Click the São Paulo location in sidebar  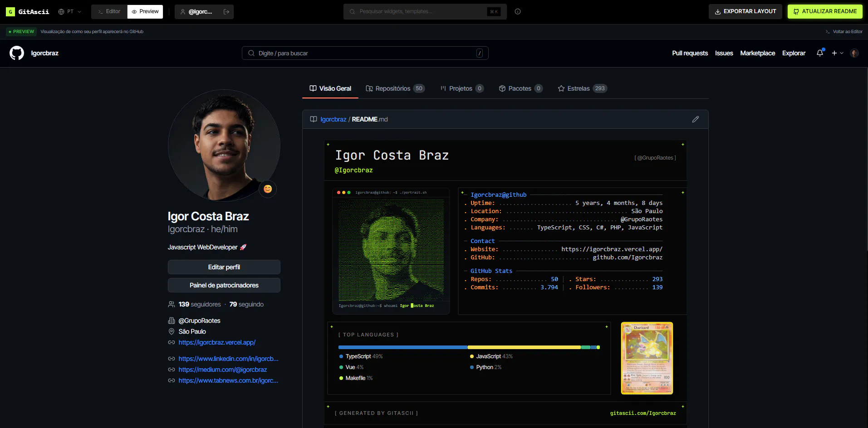192,331
